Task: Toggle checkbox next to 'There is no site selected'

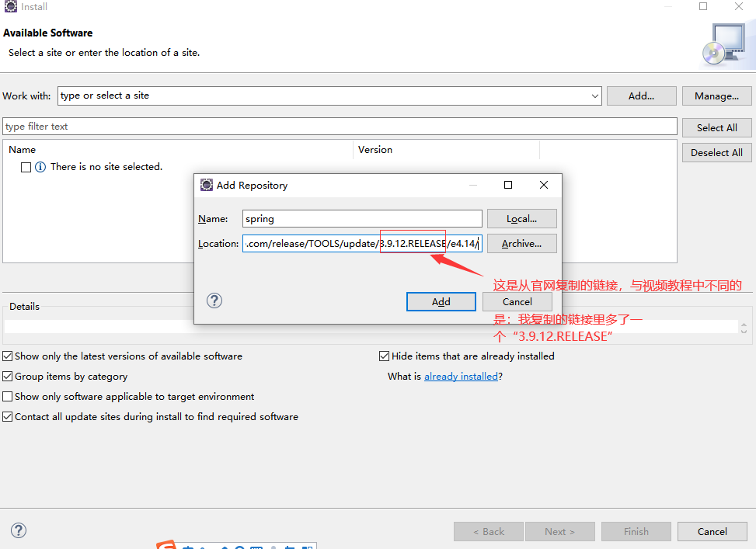Action: pos(26,167)
